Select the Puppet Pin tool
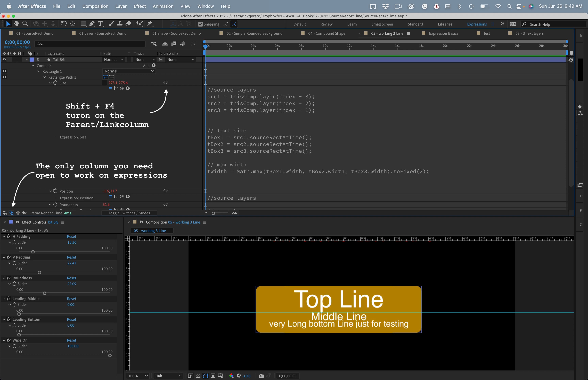The height and width of the screenshot is (380, 588). [150, 24]
